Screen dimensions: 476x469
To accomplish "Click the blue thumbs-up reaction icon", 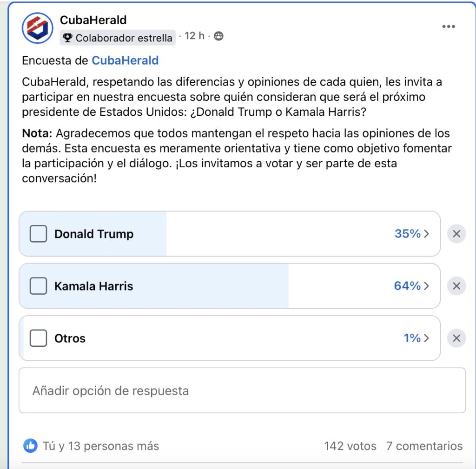I will [31, 446].
